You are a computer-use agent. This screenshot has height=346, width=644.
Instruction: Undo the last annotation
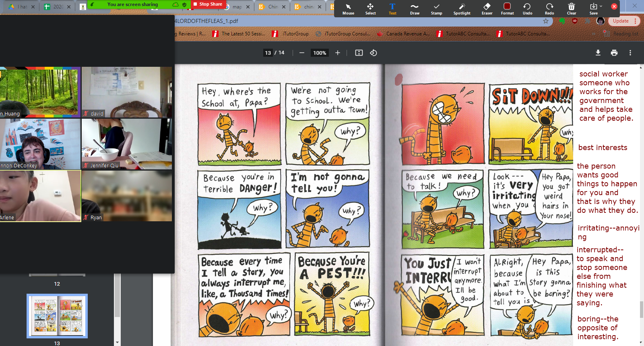pos(527,8)
